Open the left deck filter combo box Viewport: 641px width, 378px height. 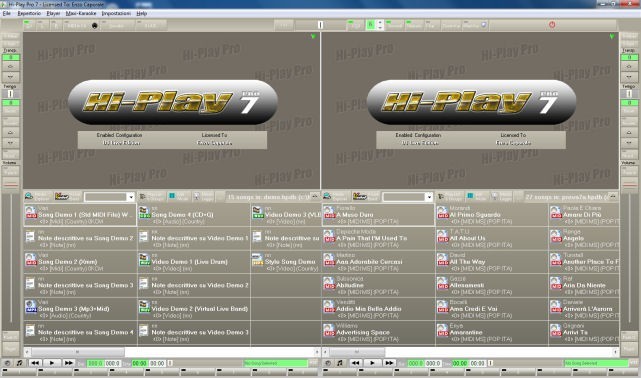(109, 197)
